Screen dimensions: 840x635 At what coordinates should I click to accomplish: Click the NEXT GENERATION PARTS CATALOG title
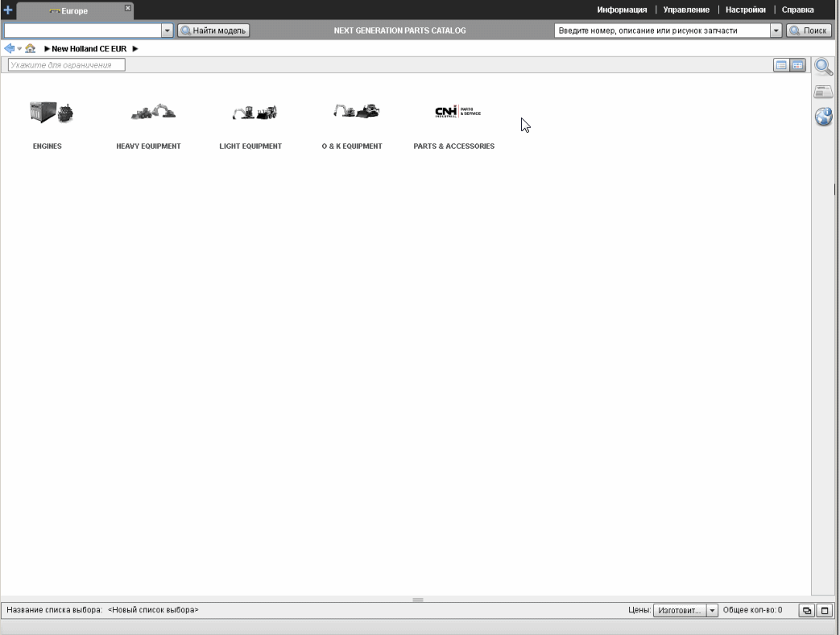click(399, 31)
